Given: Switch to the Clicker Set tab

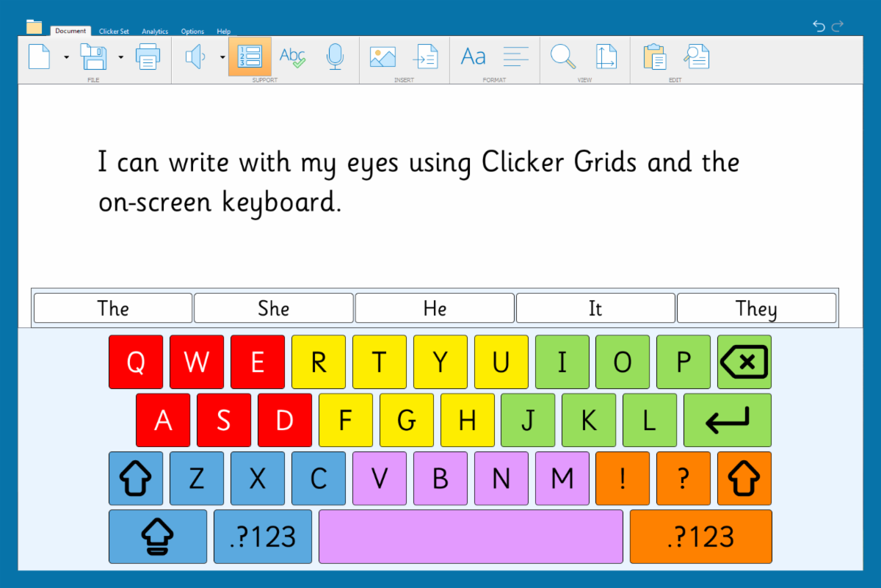Looking at the screenshot, I should [114, 31].
